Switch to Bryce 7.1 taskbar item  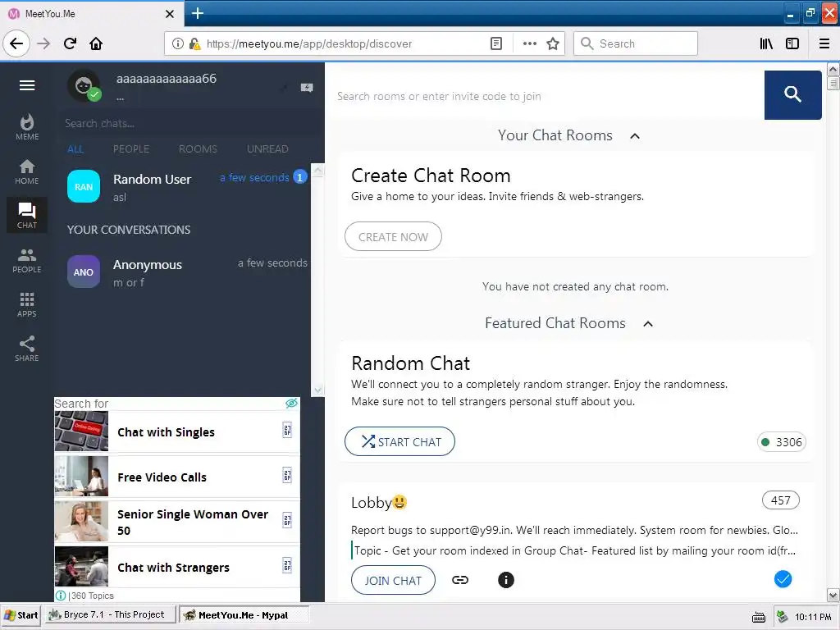click(109, 614)
